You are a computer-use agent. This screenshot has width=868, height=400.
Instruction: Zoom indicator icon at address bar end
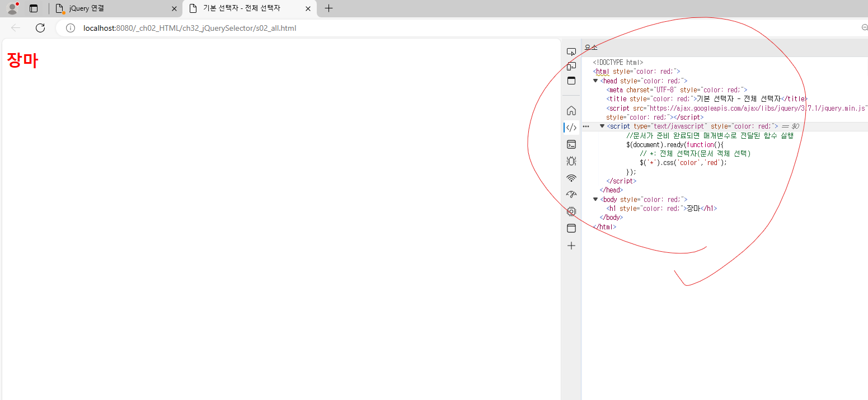point(865,28)
